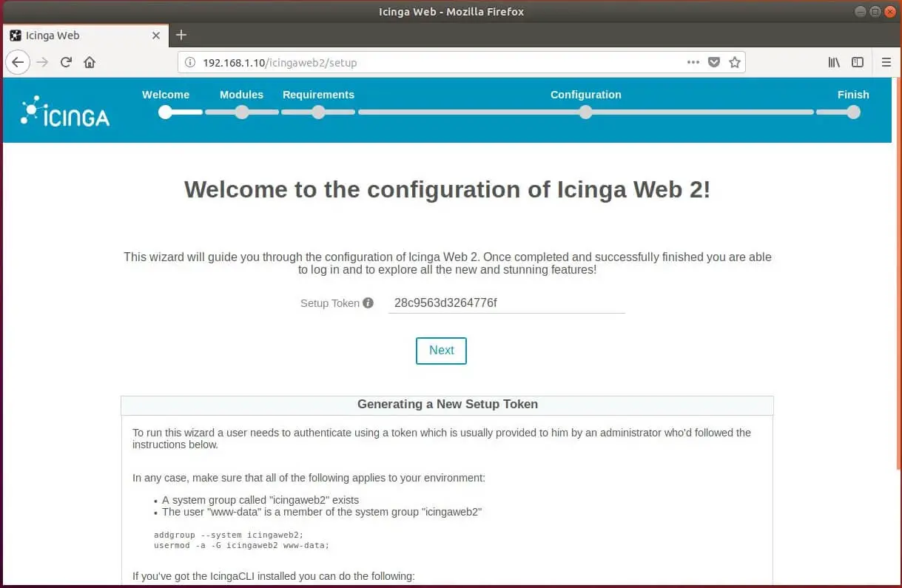Click Next to continue setup
The width and height of the screenshot is (902, 588).
pyautogui.click(x=441, y=351)
